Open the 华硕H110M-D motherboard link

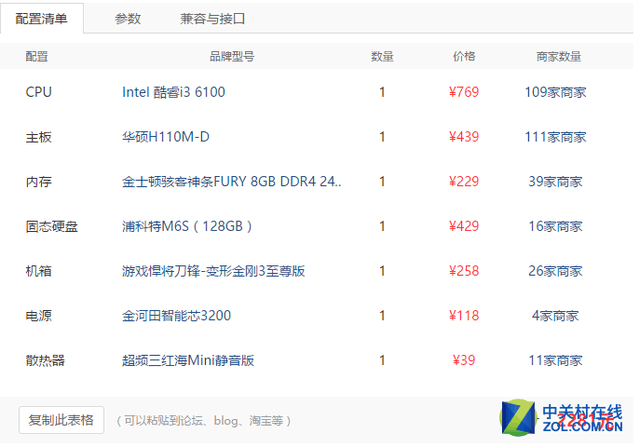click(x=166, y=137)
